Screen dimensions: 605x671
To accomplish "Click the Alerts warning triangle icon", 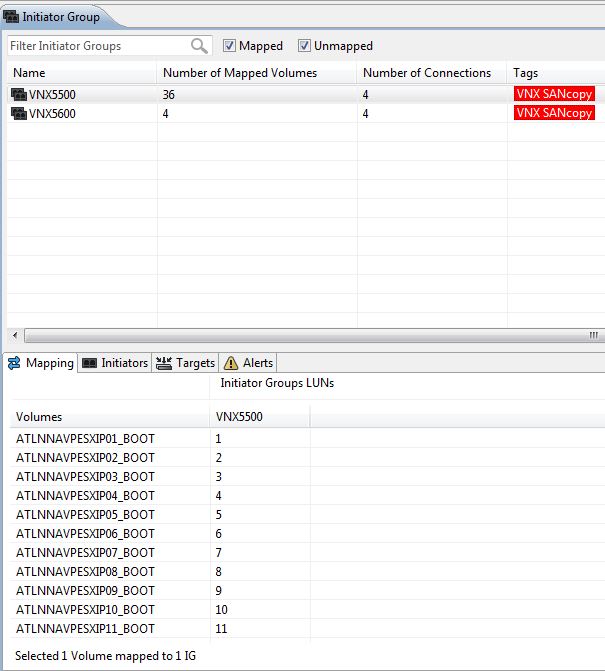I will pyautogui.click(x=231, y=363).
